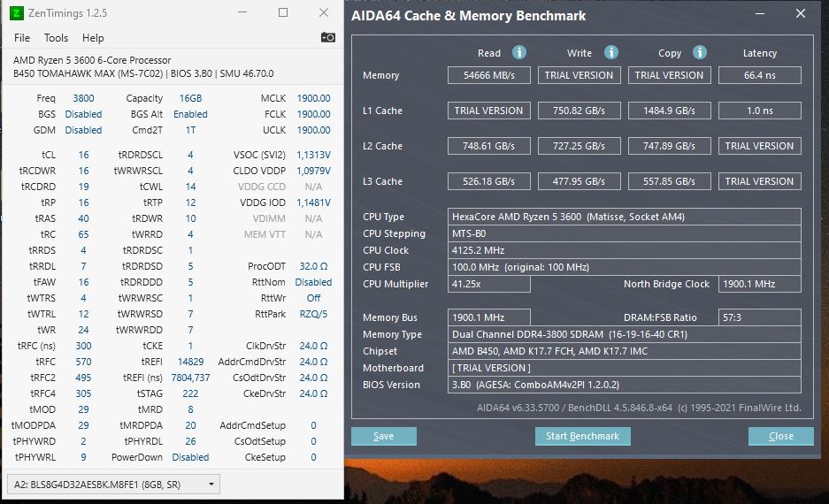Click the Copy column info icon

point(700,52)
